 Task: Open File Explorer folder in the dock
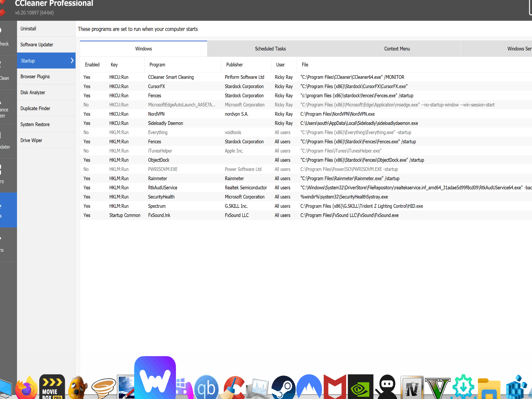(489, 388)
